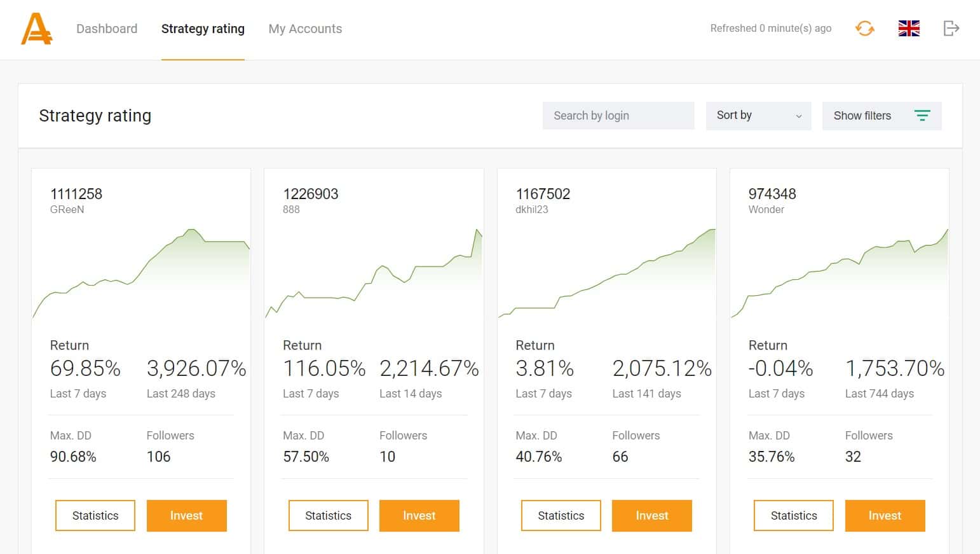Click the 40.76% Max. DD value
The height and width of the screenshot is (554, 980).
538,457
